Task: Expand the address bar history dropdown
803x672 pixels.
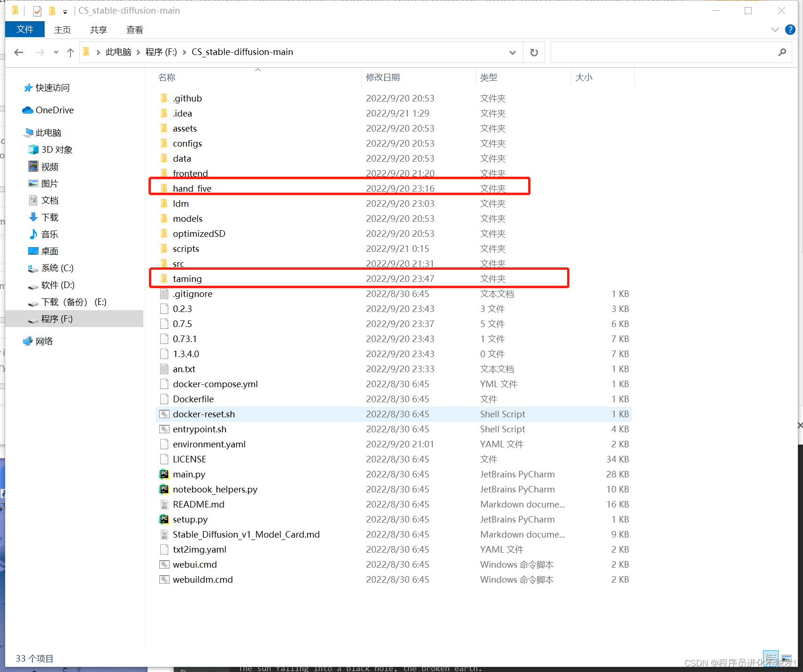Action: tap(513, 52)
